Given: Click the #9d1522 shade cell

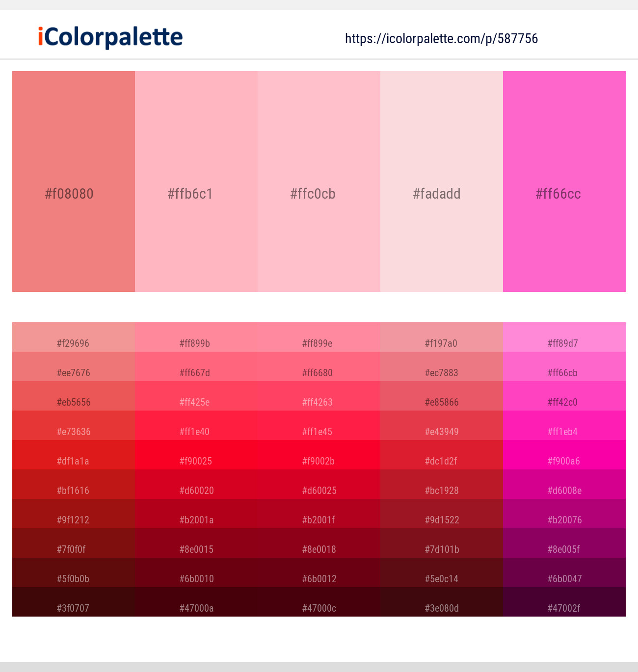Looking at the screenshot, I should click(441, 520).
